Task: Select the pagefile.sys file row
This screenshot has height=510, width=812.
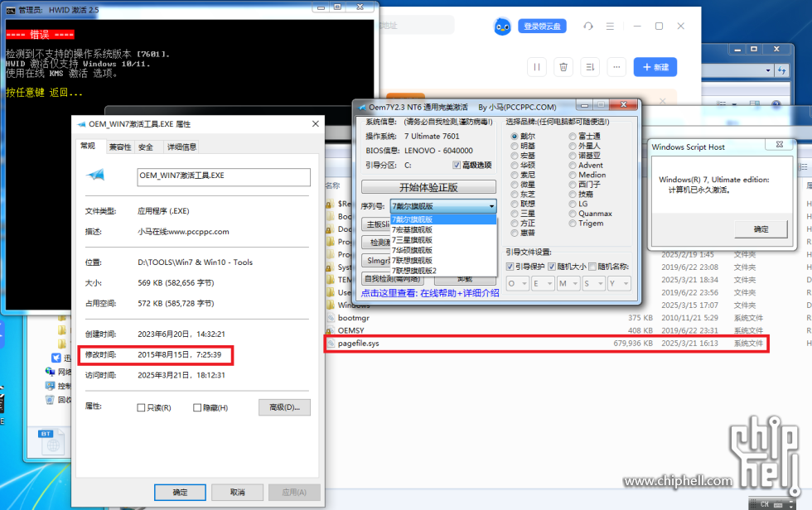Action: (x=546, y=344)
